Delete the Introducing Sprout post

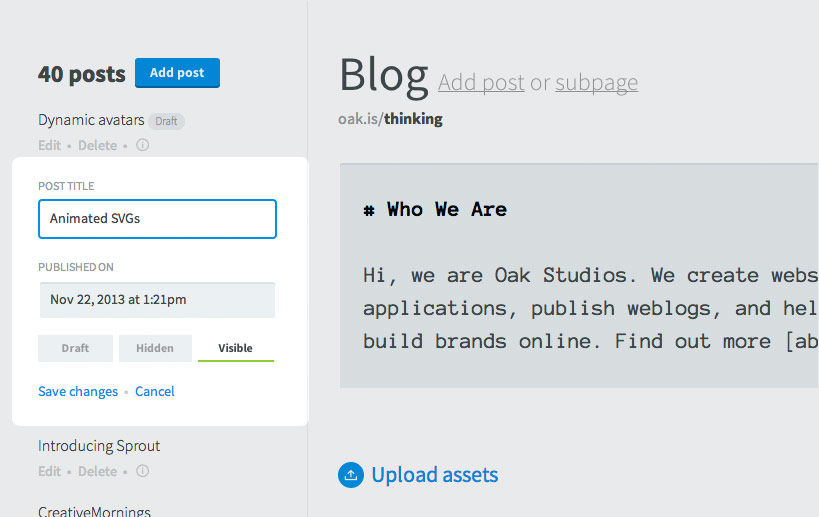click(x=97, y=472)
